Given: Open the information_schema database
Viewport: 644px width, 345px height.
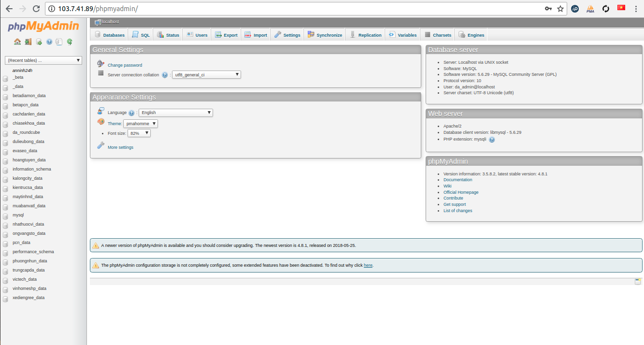Looking at the screenshot, I should [32, 169].
